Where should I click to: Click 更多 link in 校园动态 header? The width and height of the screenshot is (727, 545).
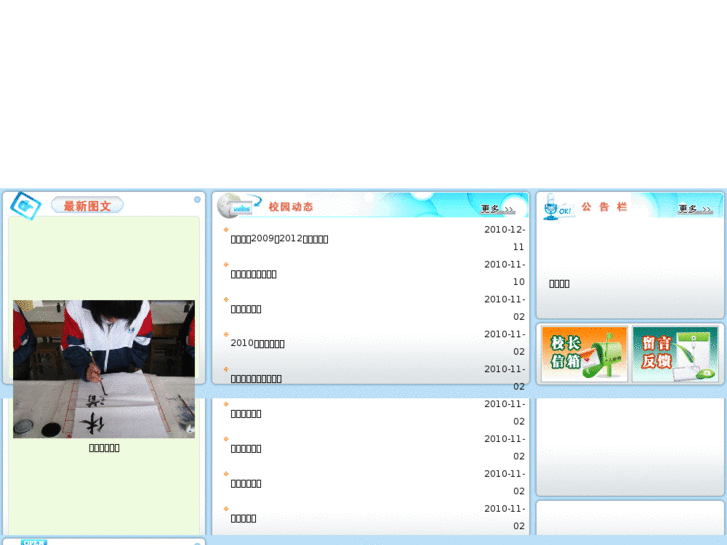point(497,209)
